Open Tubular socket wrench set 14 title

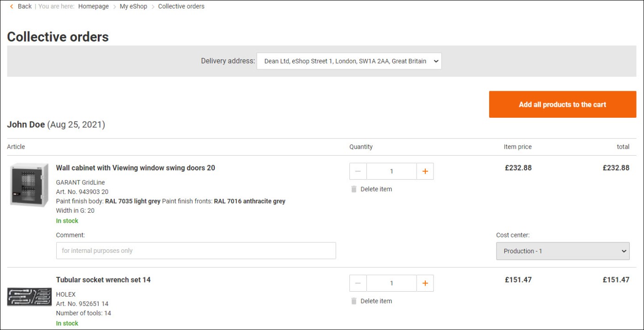coord(103,280)
